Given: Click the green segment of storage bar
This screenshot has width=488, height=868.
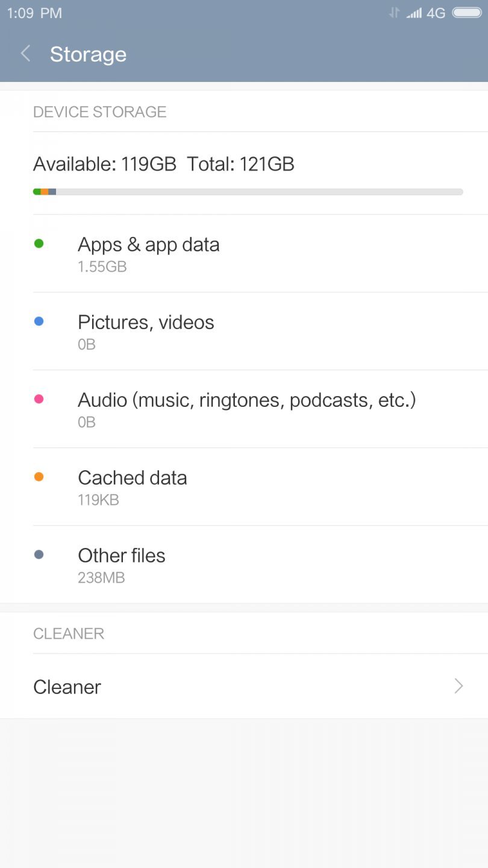Looking at the screenshot, I should click(x=37, y=192).
